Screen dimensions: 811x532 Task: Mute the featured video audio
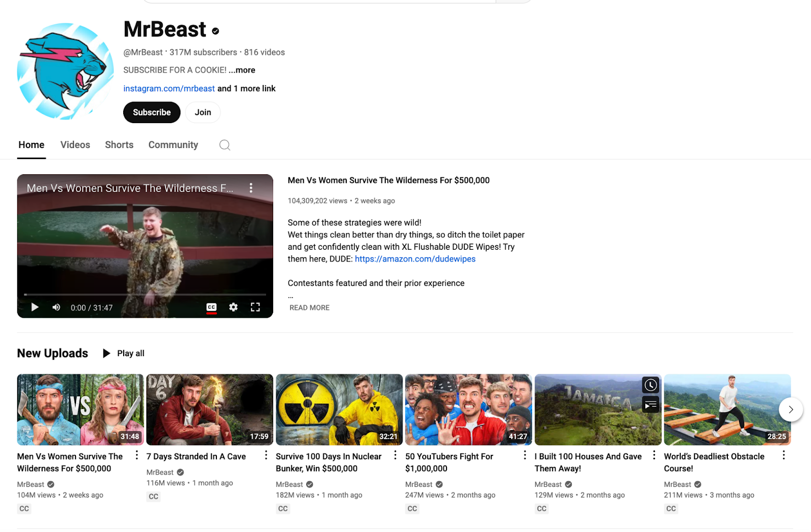(56, 307)
